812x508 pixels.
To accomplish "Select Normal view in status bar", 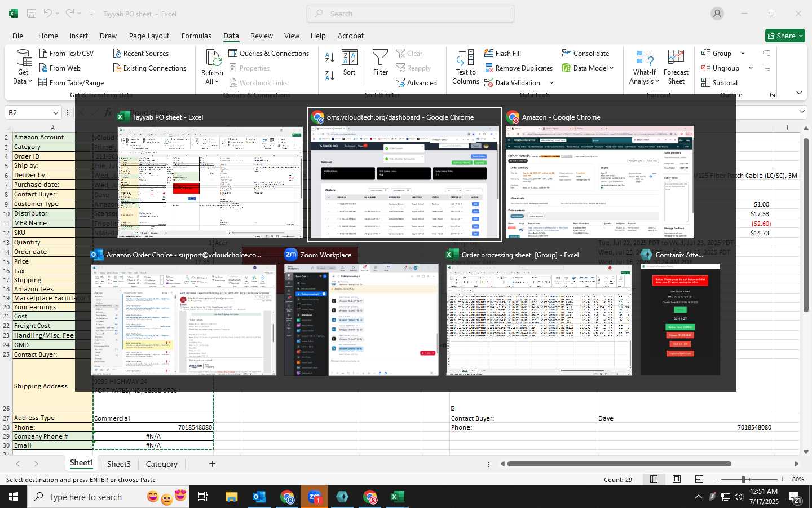I will tap(654, 479).
